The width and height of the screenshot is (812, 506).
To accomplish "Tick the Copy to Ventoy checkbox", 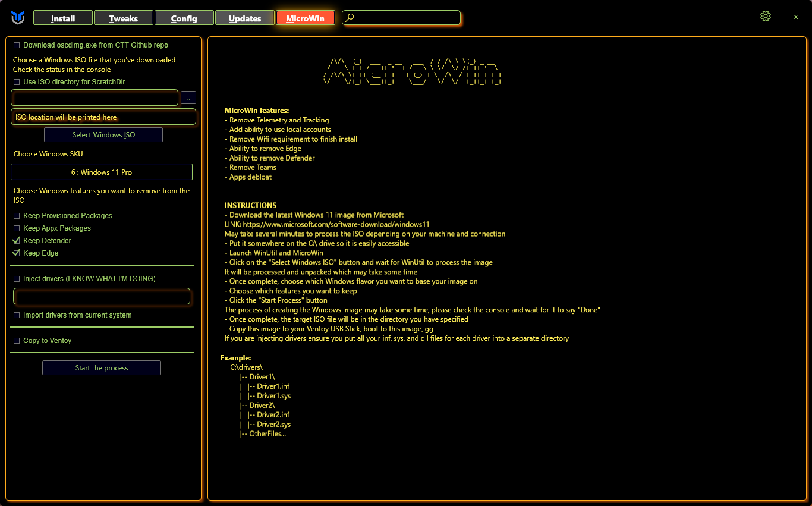I will point(17,341).
